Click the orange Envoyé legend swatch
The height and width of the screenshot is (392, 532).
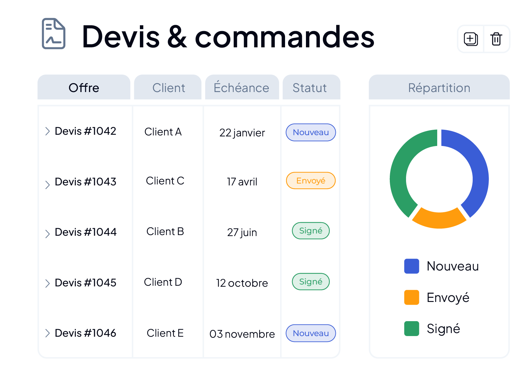pos(412,297)
